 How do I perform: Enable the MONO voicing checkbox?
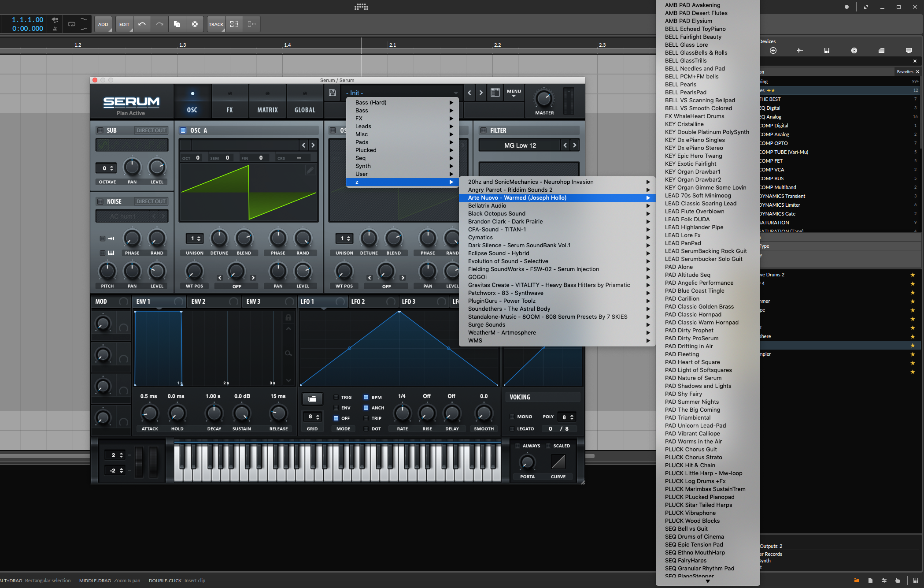click(512, 417)
